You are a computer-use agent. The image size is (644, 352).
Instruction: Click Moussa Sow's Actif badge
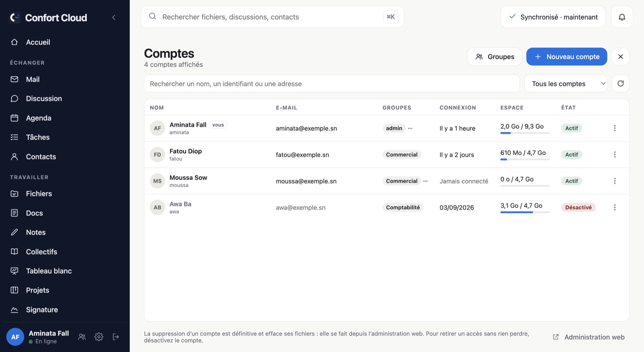571,181
